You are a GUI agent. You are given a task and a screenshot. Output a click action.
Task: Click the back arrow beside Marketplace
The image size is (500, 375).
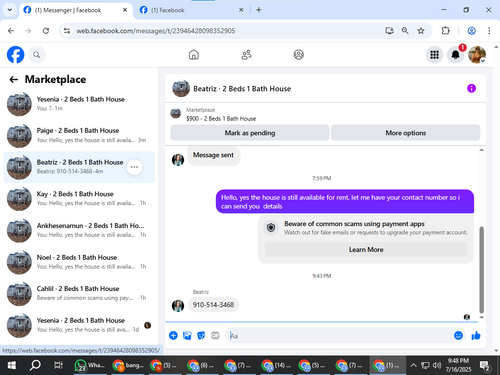[x=14, y=79]
